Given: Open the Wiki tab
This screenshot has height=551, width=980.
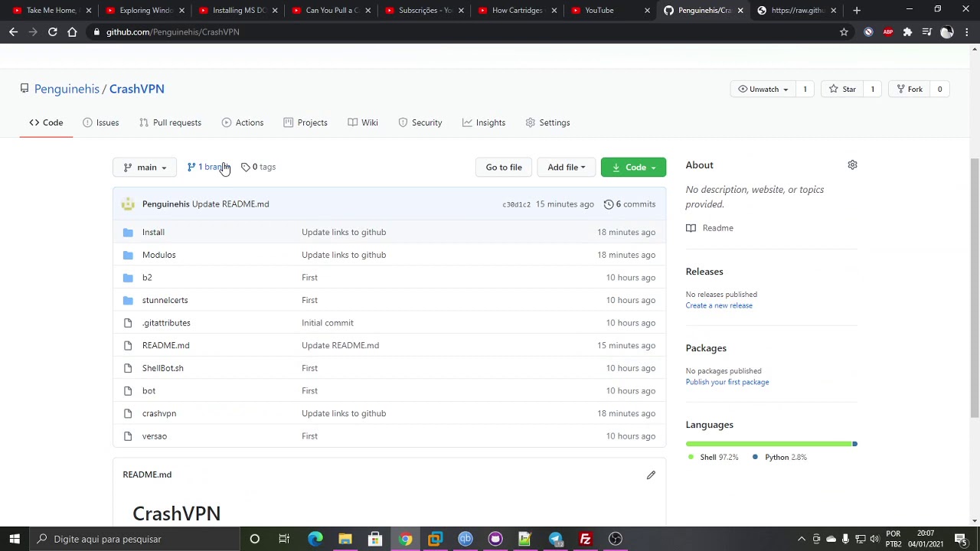Looking at the screenshot, I should click(362, 122).
